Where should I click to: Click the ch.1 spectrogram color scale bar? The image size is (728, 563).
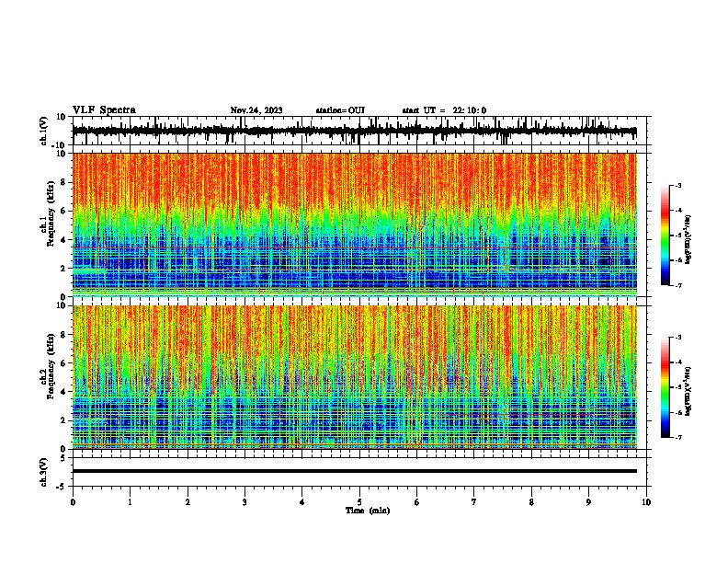[665, 236]
